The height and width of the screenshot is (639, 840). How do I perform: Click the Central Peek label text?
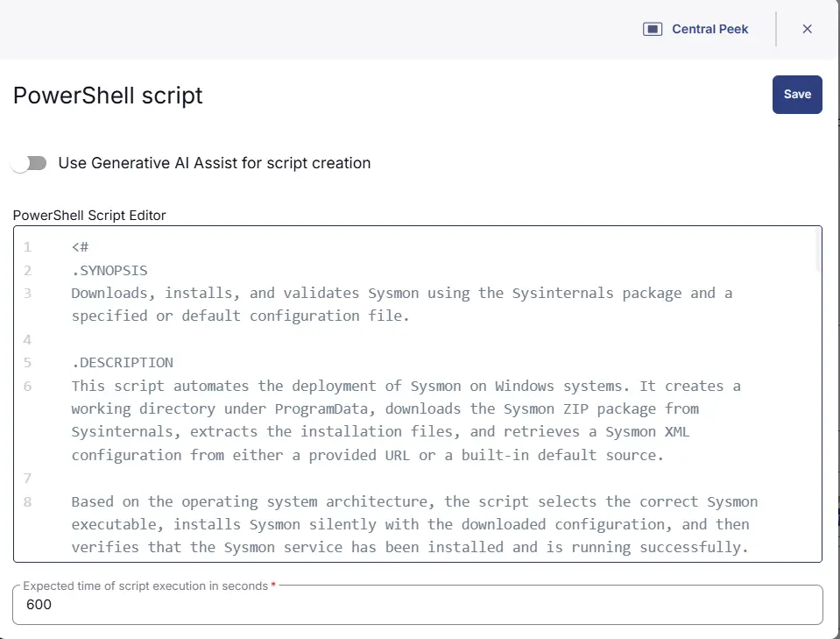click(x=709, y=29)
